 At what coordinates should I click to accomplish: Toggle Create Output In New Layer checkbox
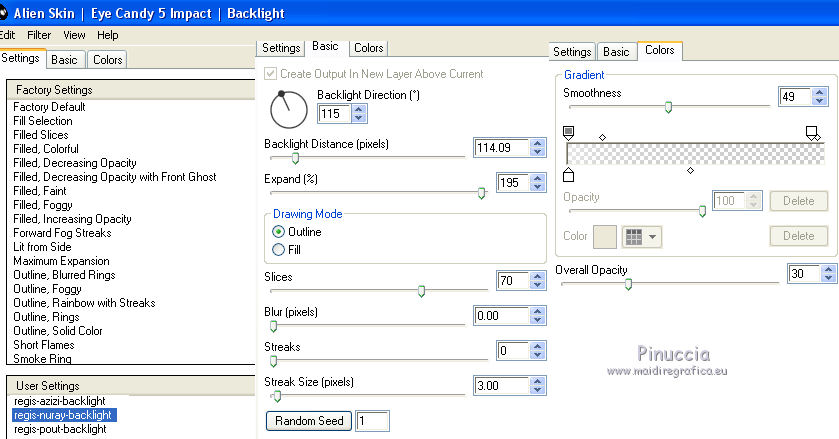pyautogui.click(x=271, y=73)
